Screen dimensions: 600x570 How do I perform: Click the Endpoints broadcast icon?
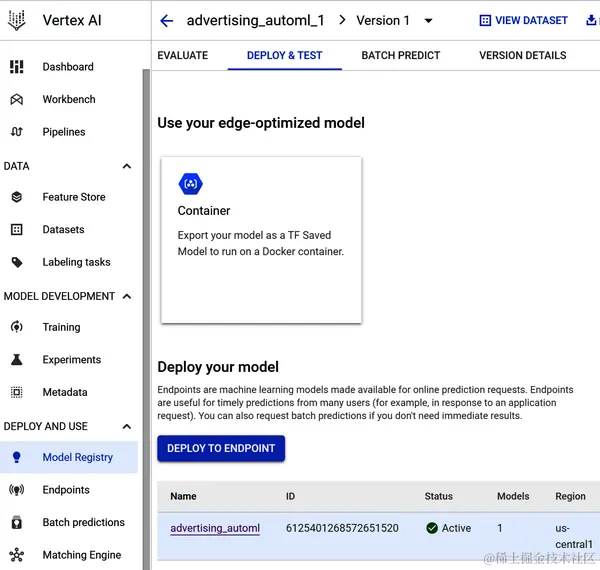[16, 490]
